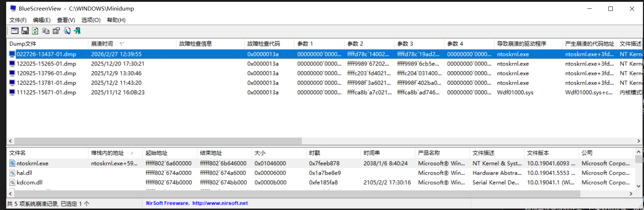Click the Refresh toolbar icon
644x210 pixels.
[35, 31]
